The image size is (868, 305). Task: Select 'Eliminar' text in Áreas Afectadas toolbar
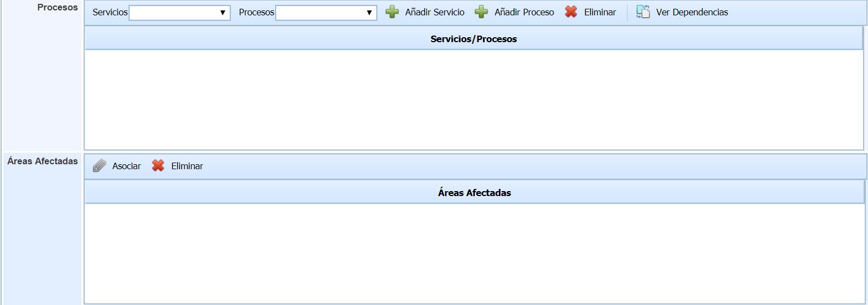click(x=187, y=166)
